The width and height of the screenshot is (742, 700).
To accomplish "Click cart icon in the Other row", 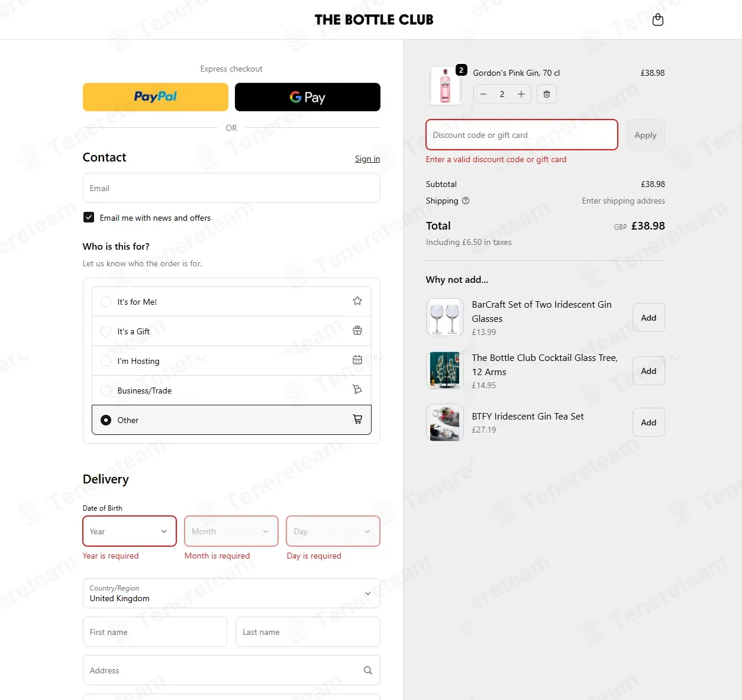I will point(357,420).
